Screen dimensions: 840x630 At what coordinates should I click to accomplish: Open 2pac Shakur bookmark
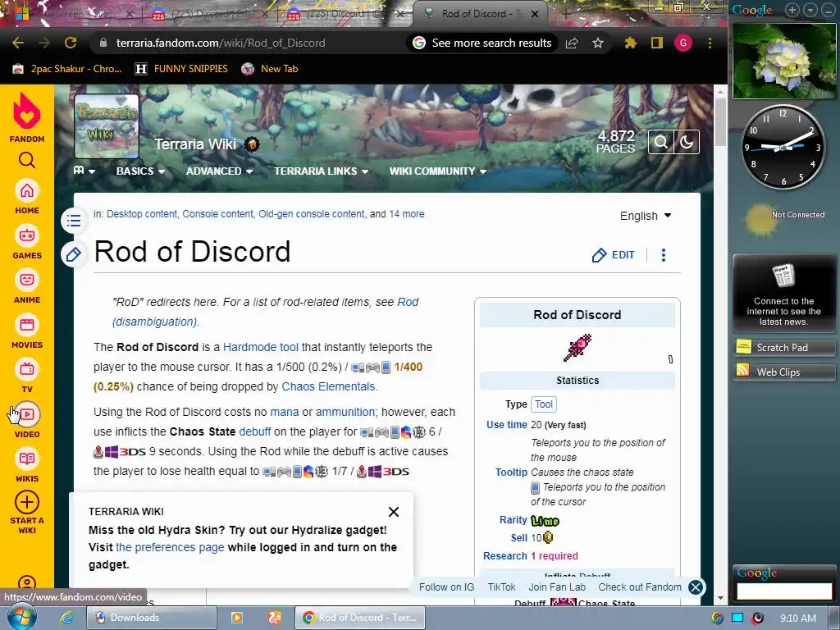(67, 69)
